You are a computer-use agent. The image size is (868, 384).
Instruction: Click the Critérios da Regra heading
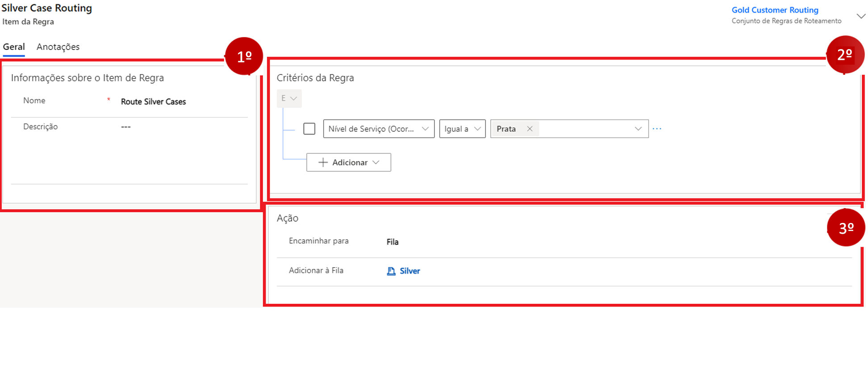pyautogui.click(x=315, y=78)
